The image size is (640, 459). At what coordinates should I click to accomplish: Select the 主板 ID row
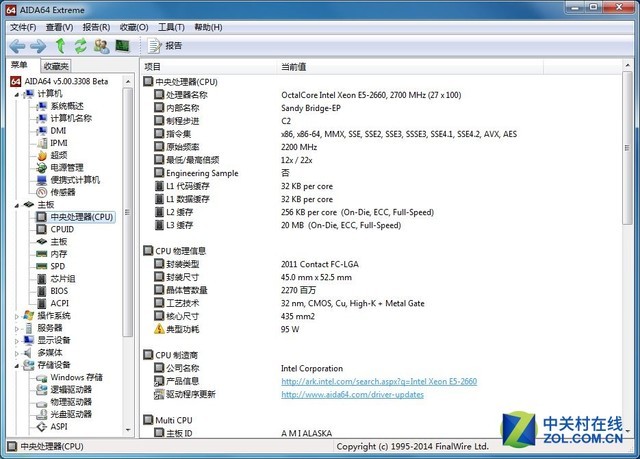pos(382,433)
